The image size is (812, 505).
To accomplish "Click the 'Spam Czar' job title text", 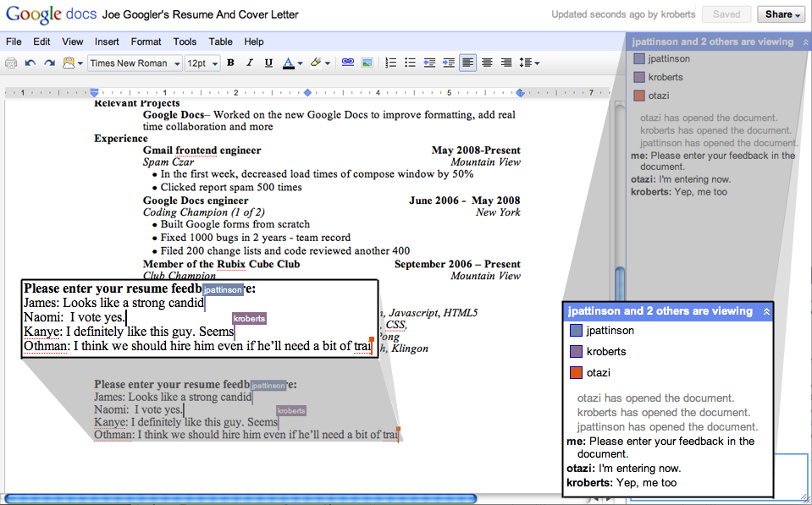I will coord(168,162).
